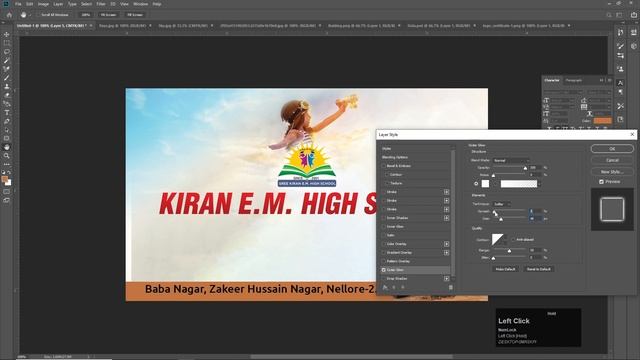Go to the Home screen icon
This screenshot has height=360, width=640.
(9, 15)
